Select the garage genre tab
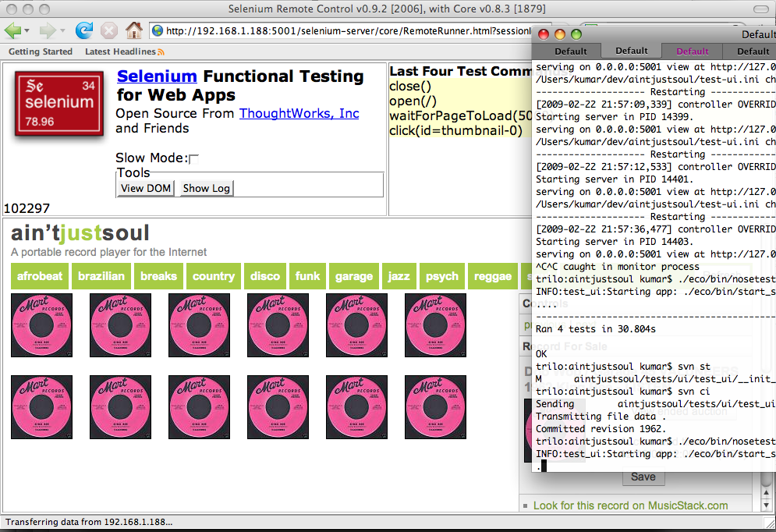Viewport: 776px width, 532px height. click(x=354, y=276)
